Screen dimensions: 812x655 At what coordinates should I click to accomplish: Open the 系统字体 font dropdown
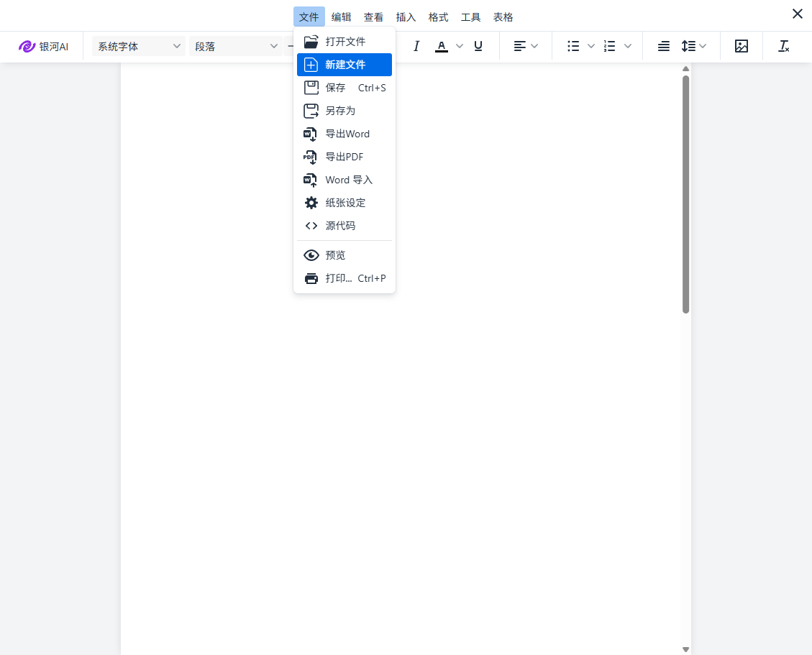(x=139, y=47)
